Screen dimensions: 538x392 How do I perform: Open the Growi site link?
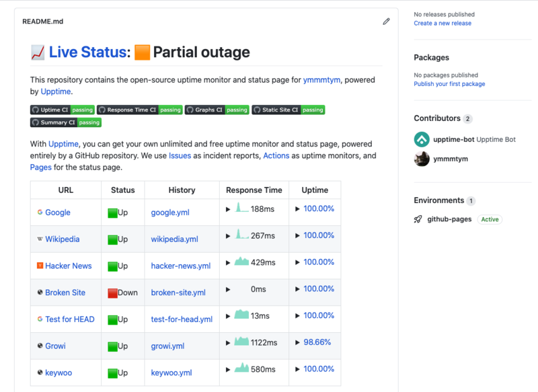(55, 346)
